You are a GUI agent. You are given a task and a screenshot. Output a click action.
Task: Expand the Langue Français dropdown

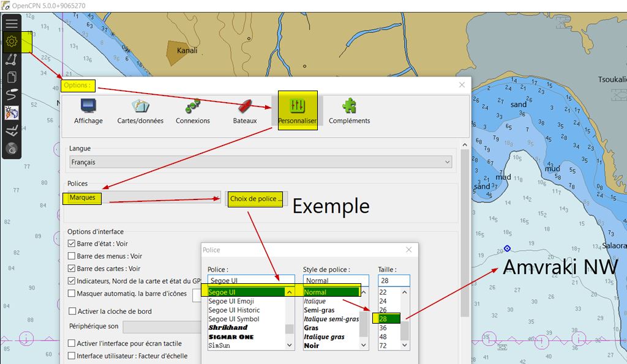coord(260,162)
